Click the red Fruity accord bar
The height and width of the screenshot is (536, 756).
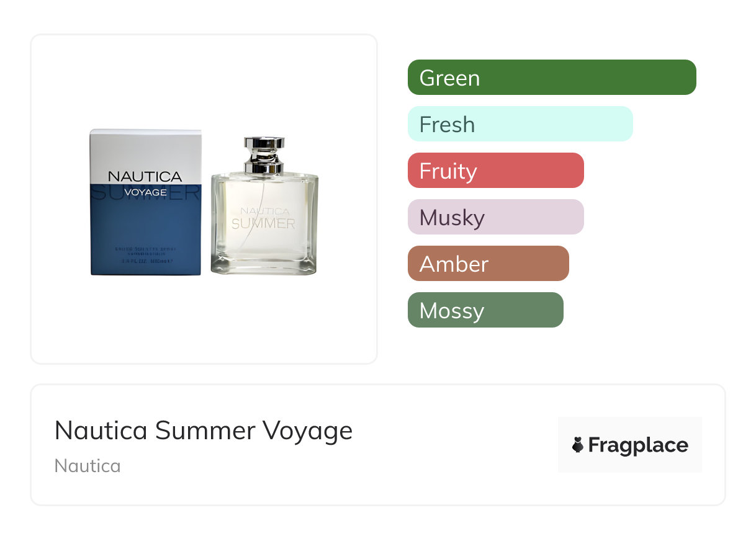tap(495, 171)
